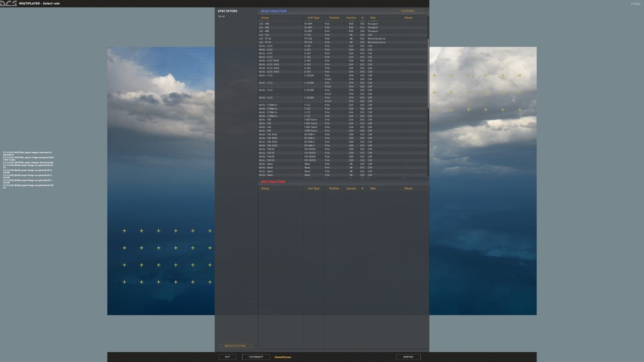Click Red Coalition Group column header
644x362 pixels.
click(x=265, y=188)
